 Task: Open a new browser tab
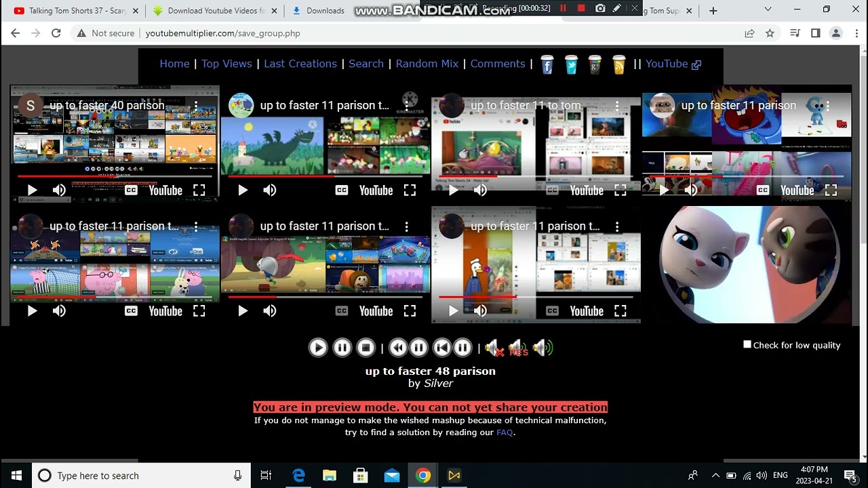(x=713, y=11)
